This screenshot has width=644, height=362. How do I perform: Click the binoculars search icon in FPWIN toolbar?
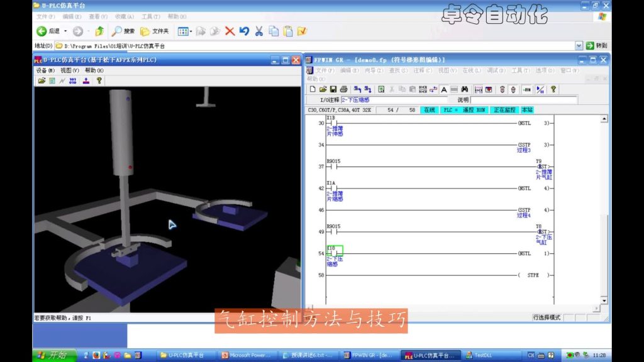click(x=464, y=89)
